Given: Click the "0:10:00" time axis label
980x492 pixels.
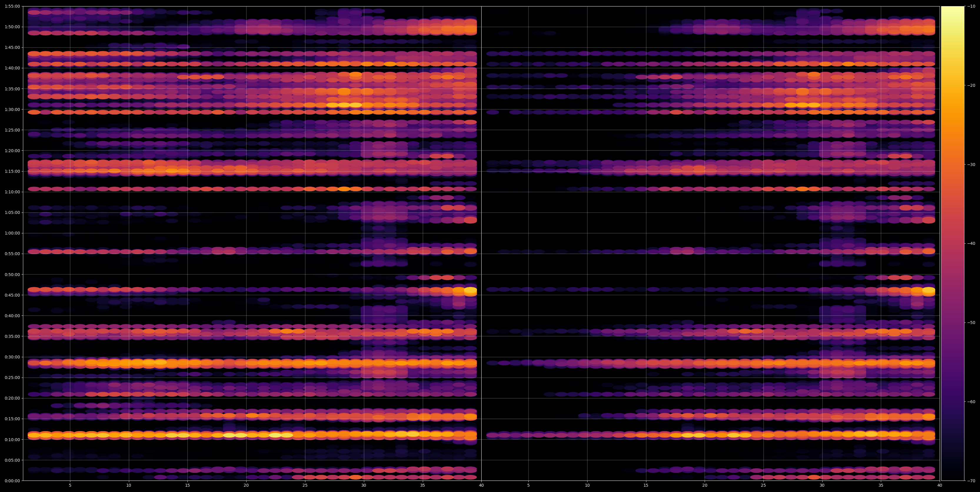Looking at the screenshot, I should (13, 440).
